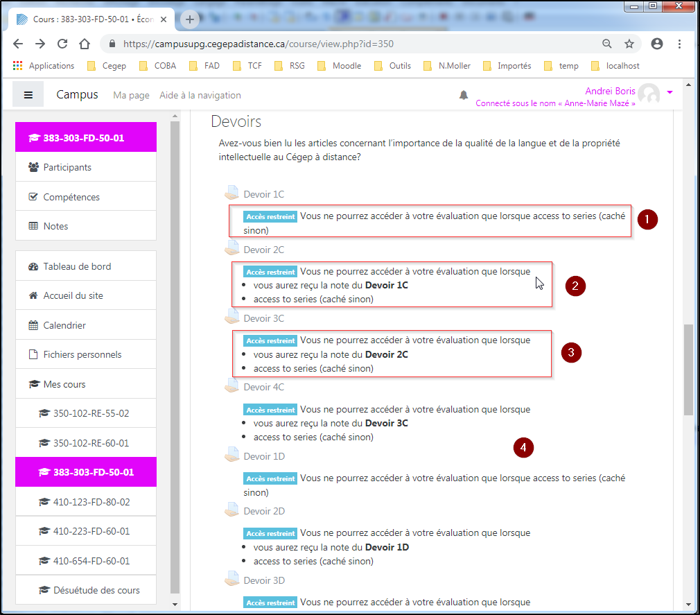Click the browser address bar URL
The height and width of the screenshot is (615, 700).
point(258,44)
